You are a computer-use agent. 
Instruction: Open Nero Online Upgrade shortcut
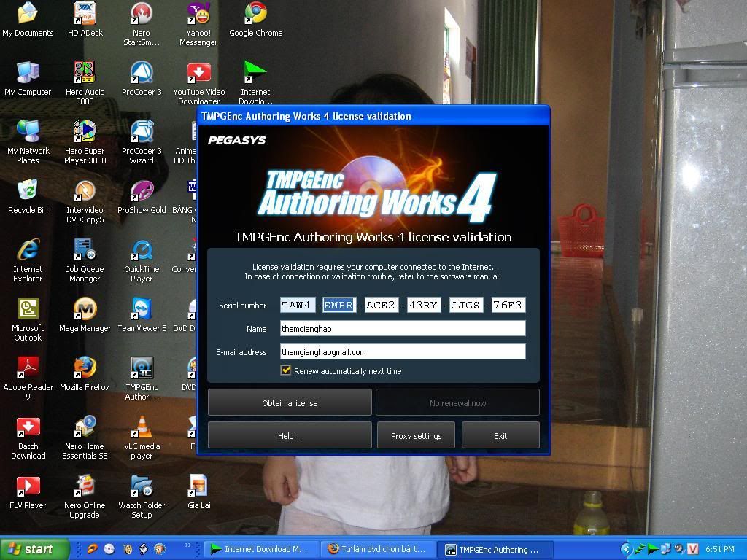click(85, 496)
